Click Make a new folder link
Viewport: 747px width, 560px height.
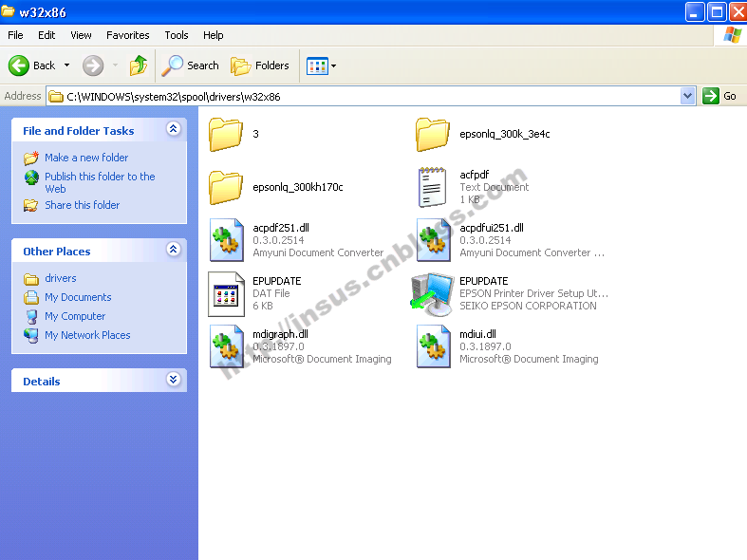[x=86, y=158]
